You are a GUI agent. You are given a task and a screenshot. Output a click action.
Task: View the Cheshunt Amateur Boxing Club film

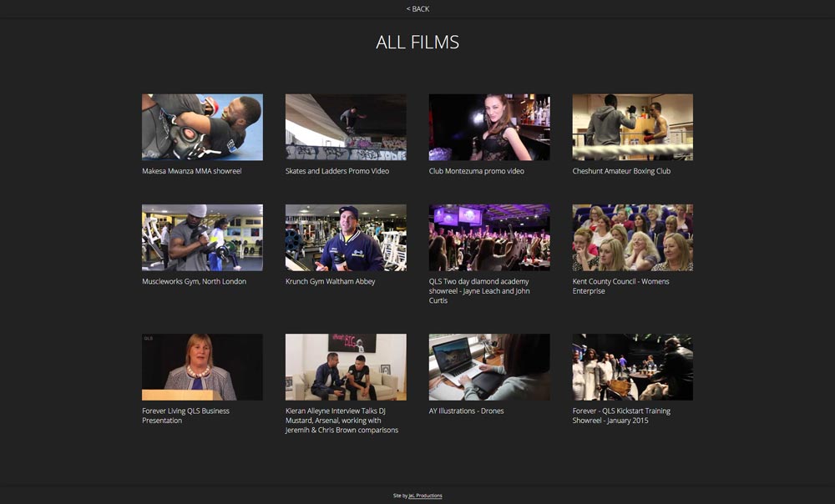pos(632,127)
